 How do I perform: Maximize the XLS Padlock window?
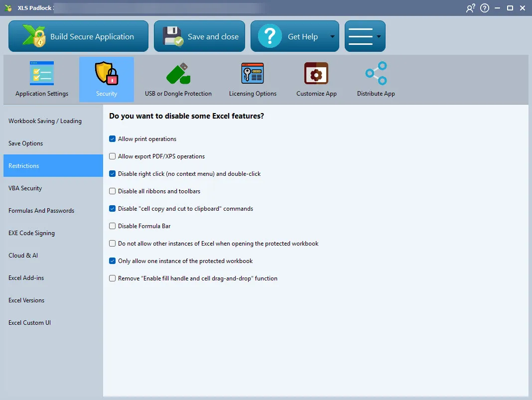click(x=510, y=8)
